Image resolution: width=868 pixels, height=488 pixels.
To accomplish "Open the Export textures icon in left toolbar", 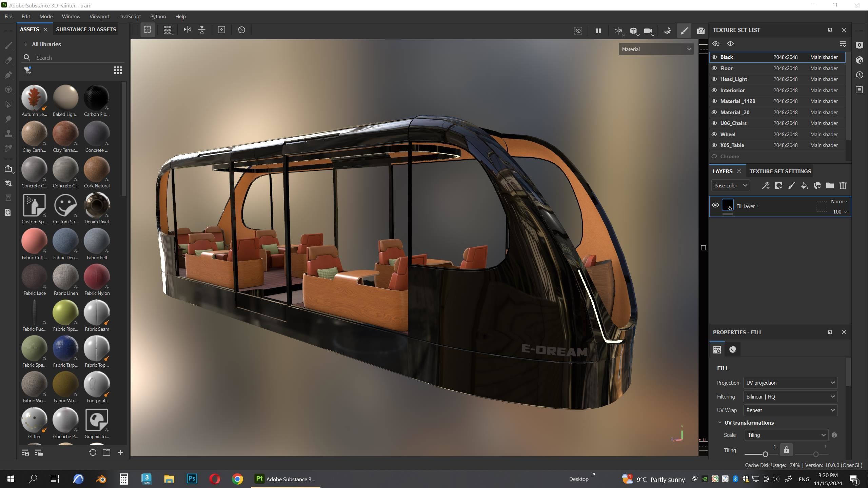I will (x=9, y=169).
